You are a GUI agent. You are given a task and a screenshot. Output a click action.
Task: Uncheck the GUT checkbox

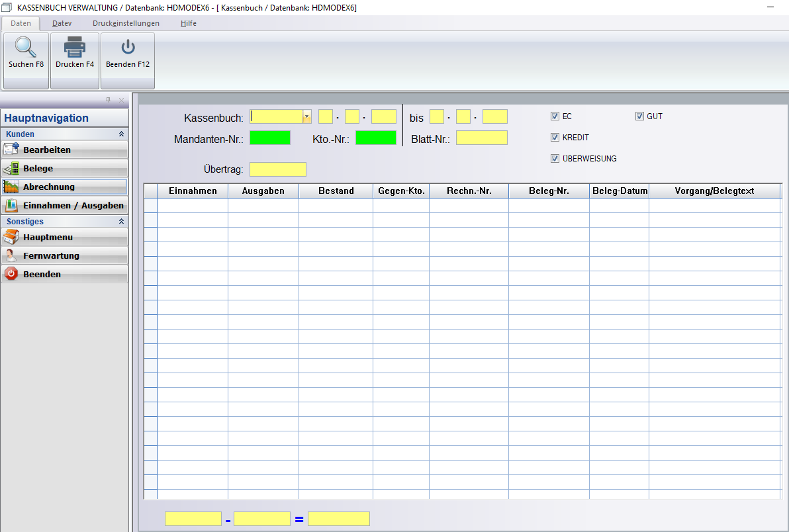coord(639,116)
